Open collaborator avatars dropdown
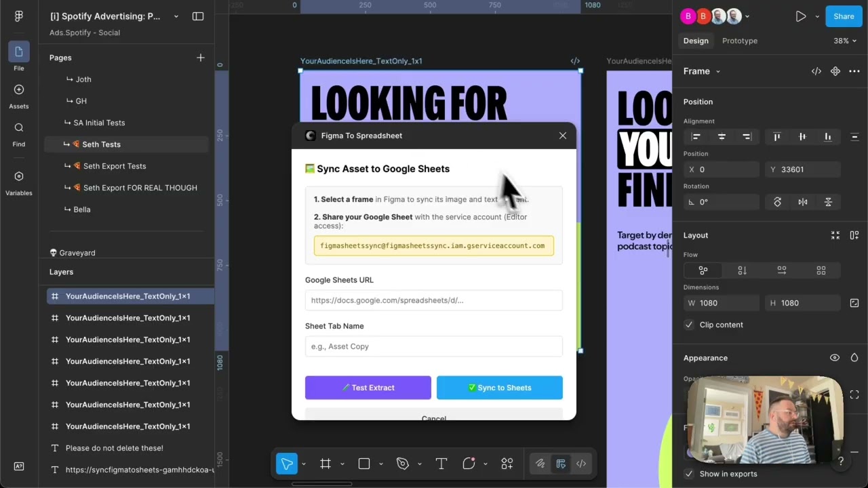This screenshot has width=868, height=488. [x=747, y=16]
